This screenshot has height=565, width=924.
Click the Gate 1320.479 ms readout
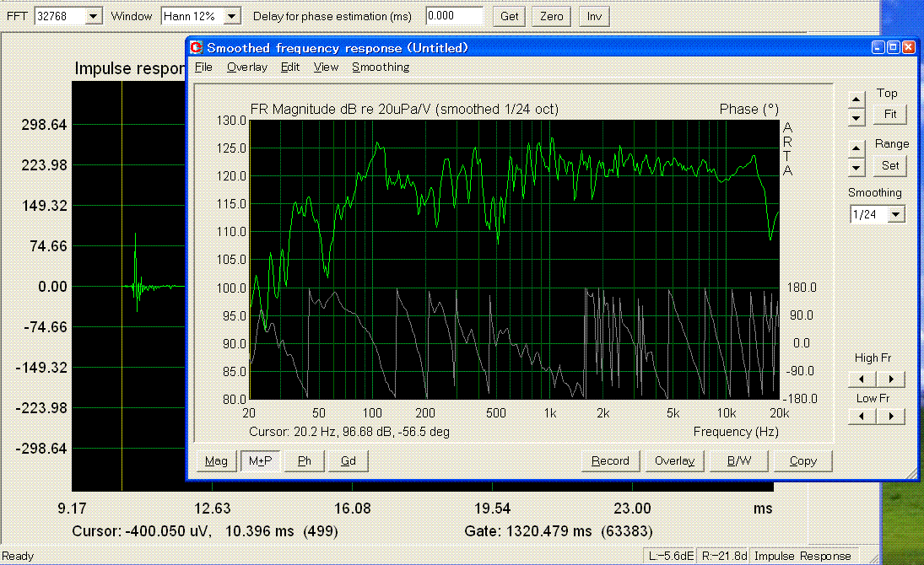point(558,531)
